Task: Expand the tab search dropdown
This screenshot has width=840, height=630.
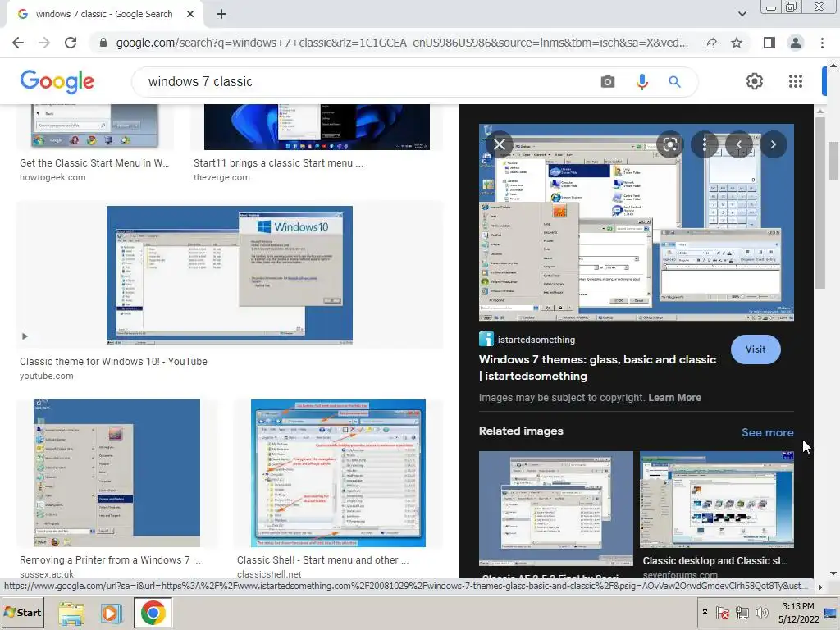Action: click(x=742, y=14)
